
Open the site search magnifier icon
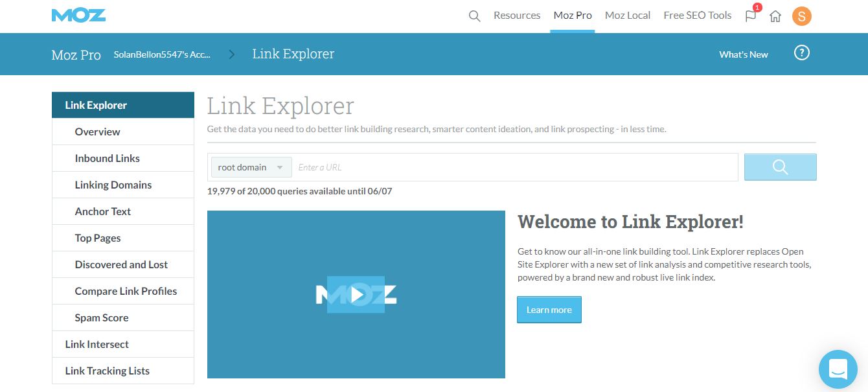pos(474,16)
